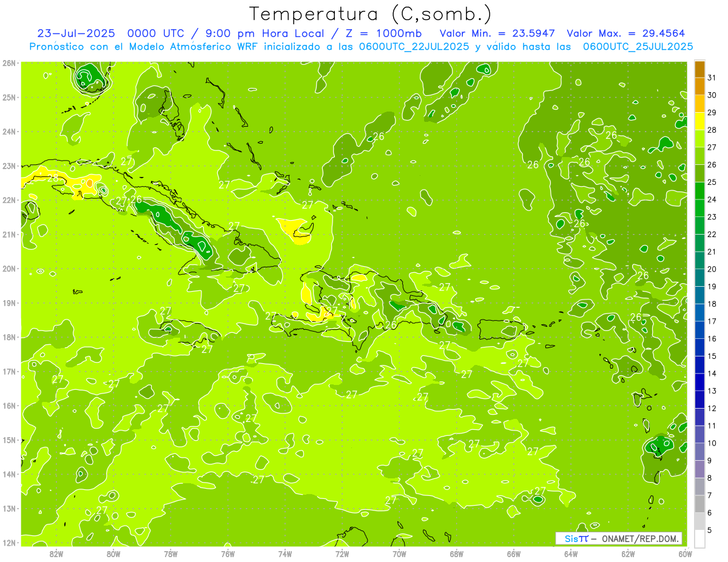Image resolution: width=728 pixels, height=562 pixels.
Task: Pick the orange swatch between 30 and 31
Action: tap(699, 87)
